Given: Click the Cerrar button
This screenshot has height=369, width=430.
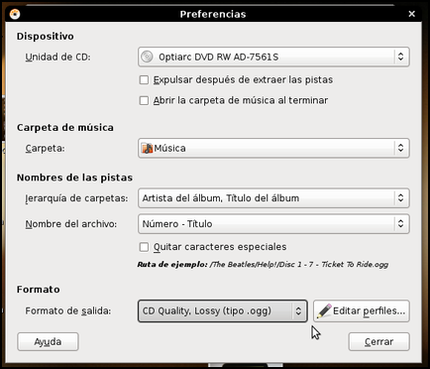Looking at the screenshot, I should [379, 342].
